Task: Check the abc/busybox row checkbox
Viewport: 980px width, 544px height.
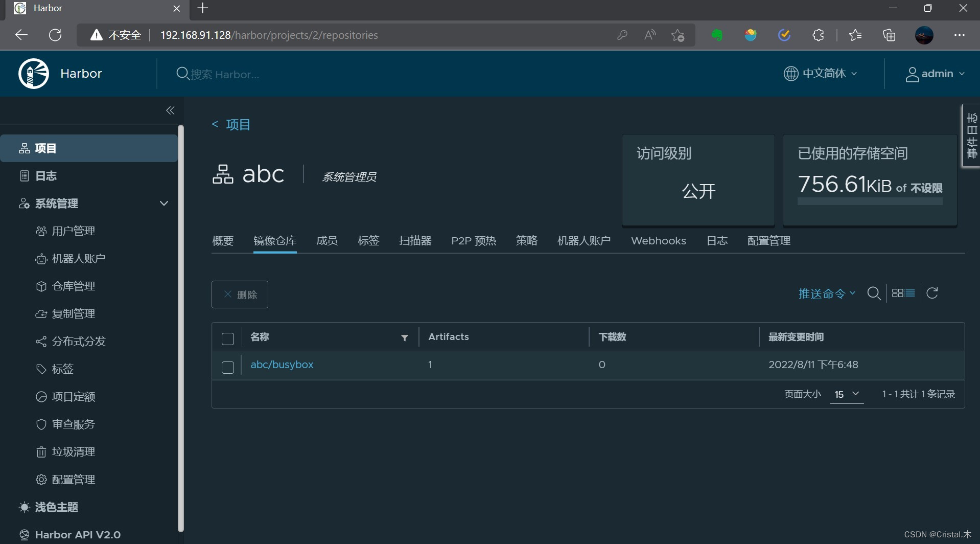Action: click(228, 367)
